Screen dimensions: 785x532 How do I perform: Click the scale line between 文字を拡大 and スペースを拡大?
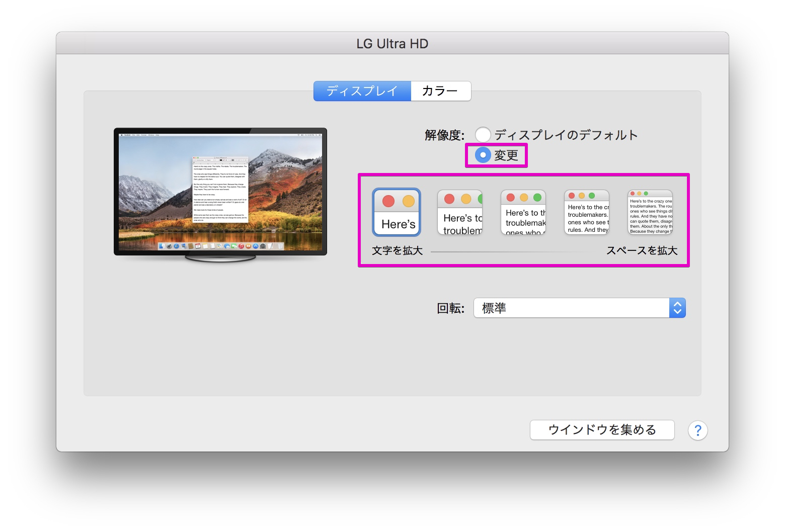(513, 251)
